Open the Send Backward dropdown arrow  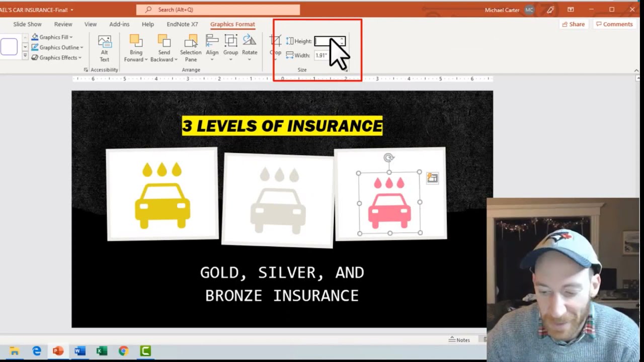point(176,60)
